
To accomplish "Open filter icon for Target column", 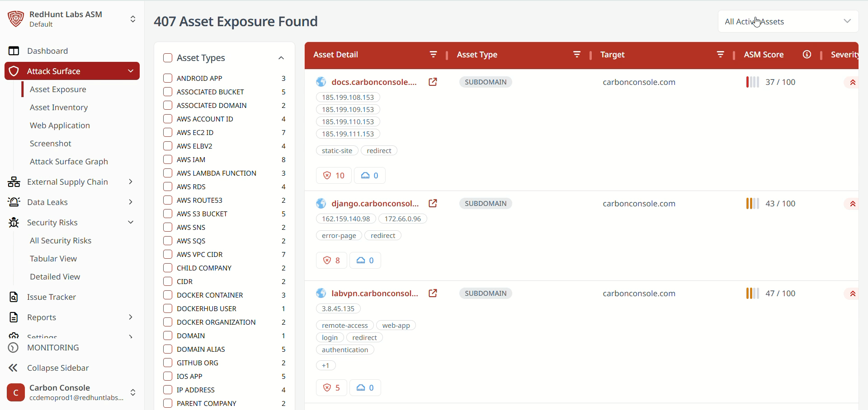I will point(721,55).
